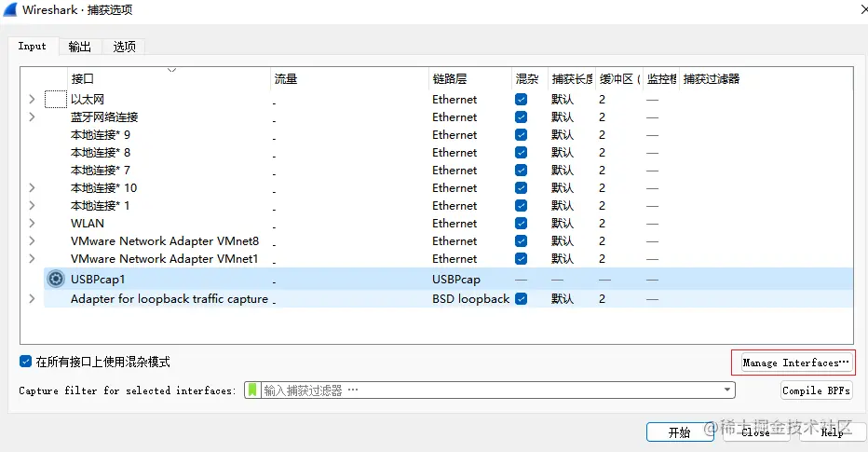Screen dimensions: 868x452
Task: Click Ethernet link-layer cell in WLAN row
Action: [454, 224]
